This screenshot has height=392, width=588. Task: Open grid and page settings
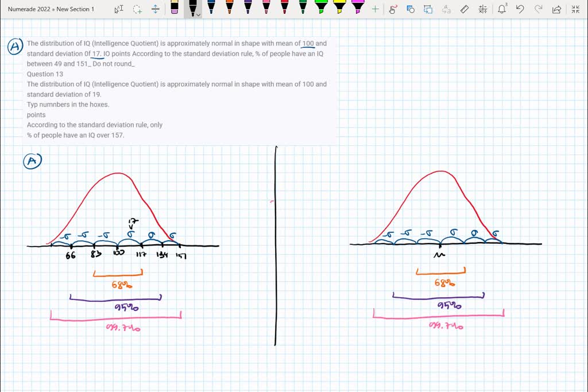coord(483,9)
